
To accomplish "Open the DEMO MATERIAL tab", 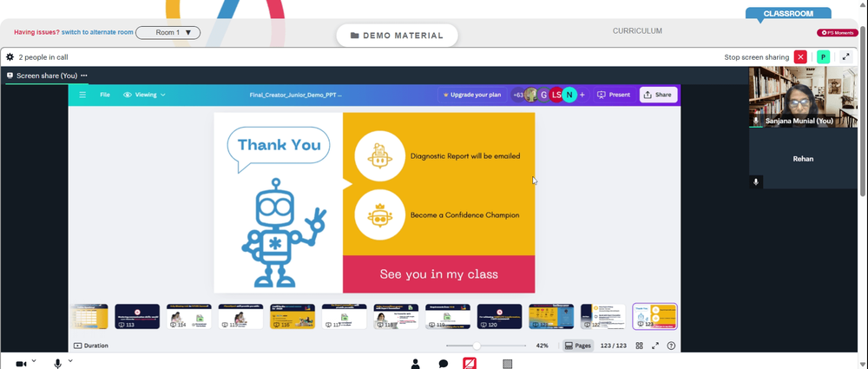I will (x=397, y=36).
